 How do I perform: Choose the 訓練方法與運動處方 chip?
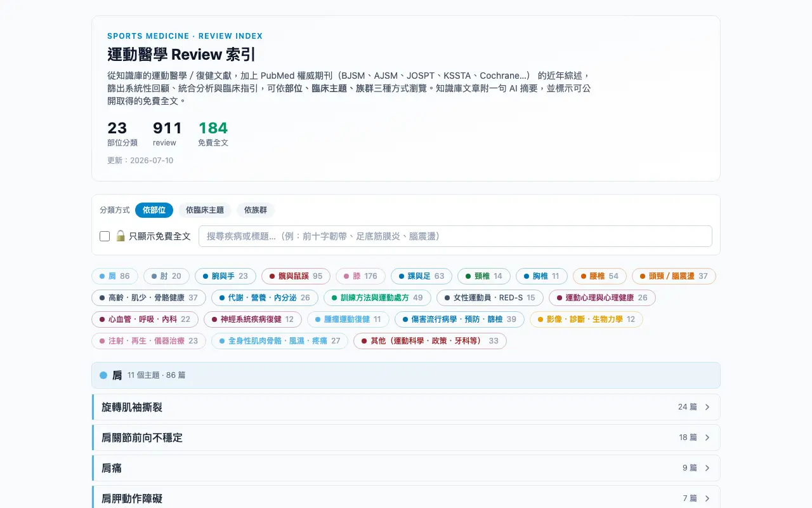(377, 298)
